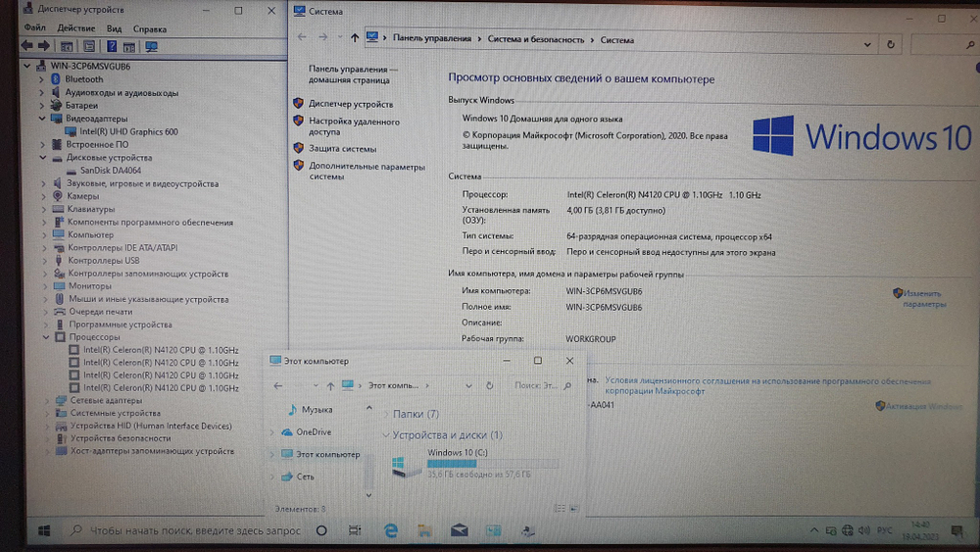Expand the Bluetooth category
Screen dimensions: 980x552
41,79
